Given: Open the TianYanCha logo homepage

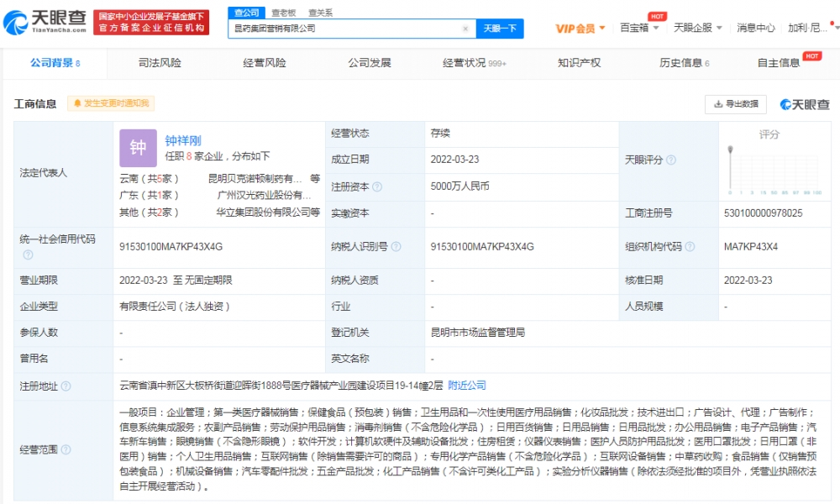Looking at the screenshot, I should [45, 22].
